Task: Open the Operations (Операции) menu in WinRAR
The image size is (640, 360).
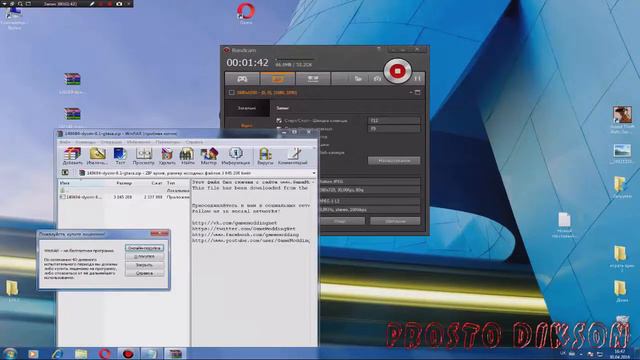Action: (x=111, y=142)
